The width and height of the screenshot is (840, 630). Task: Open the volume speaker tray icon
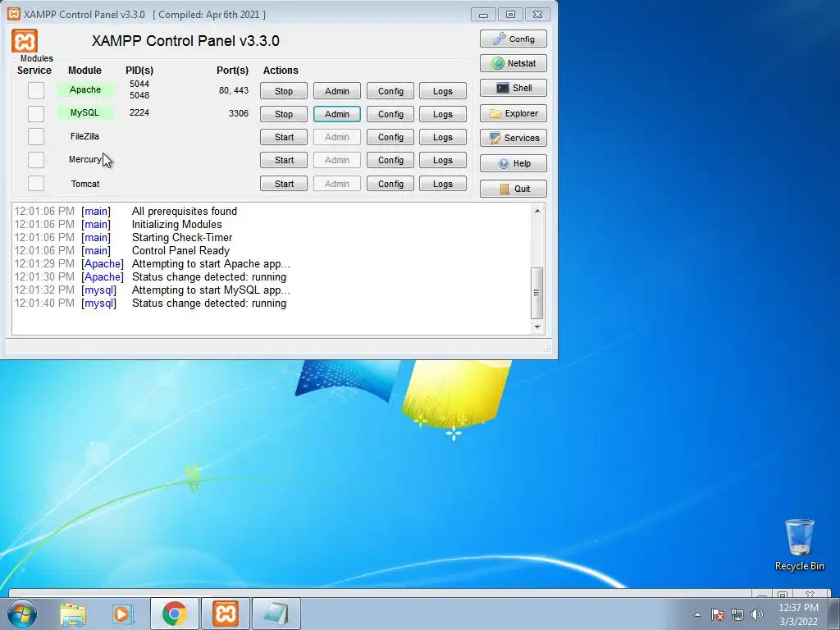pos(757,614)
